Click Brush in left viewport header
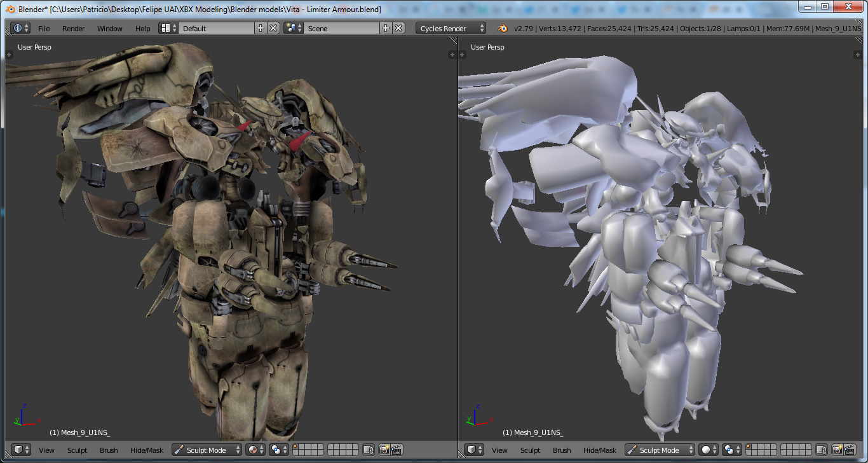This screenshot has width=868, height=463. 109,450
